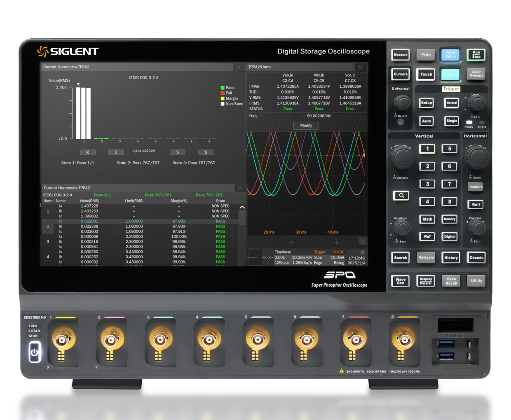Open Digital channels key
This screenshot has height=420, width=511.
tap(450, 237)
